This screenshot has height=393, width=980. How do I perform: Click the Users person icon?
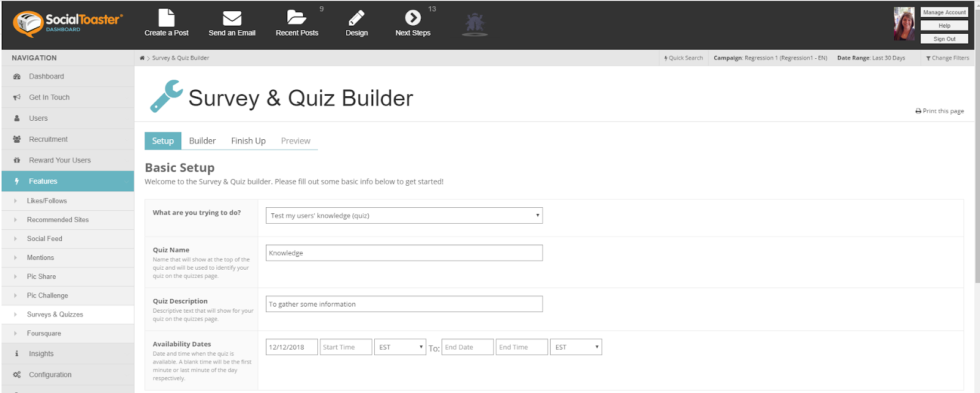tap(17, 118)
